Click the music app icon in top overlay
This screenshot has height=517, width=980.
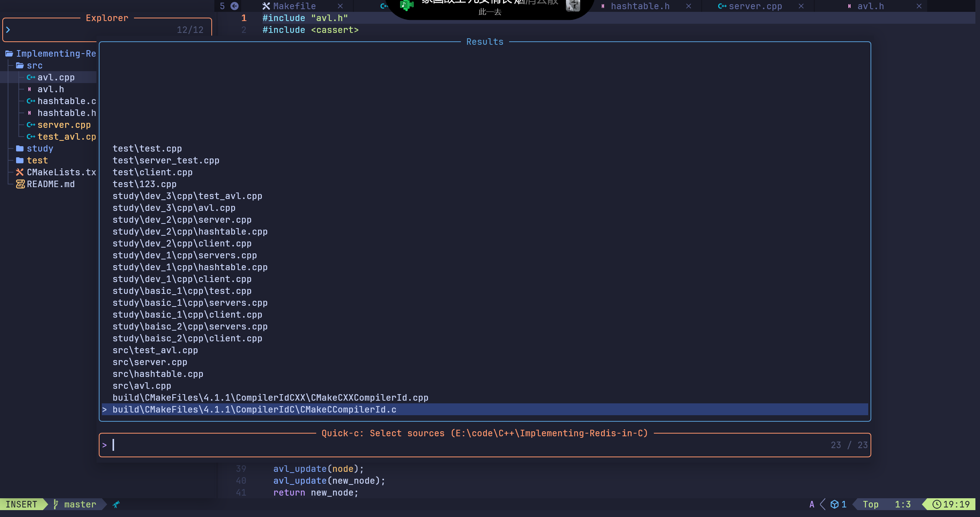click(407, 5)
